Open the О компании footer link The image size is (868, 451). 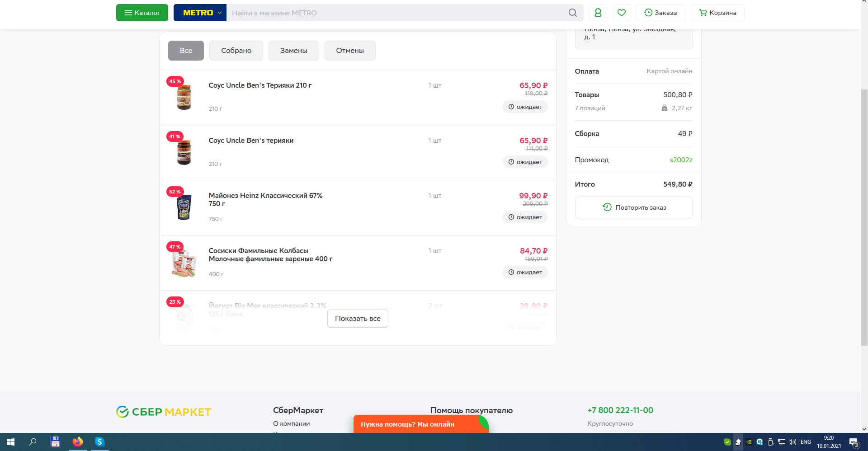pos(291,424)
